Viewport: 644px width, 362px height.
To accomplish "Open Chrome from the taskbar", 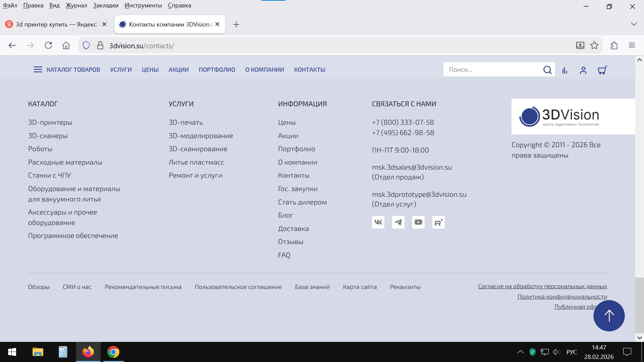I will tap(113, 352).
